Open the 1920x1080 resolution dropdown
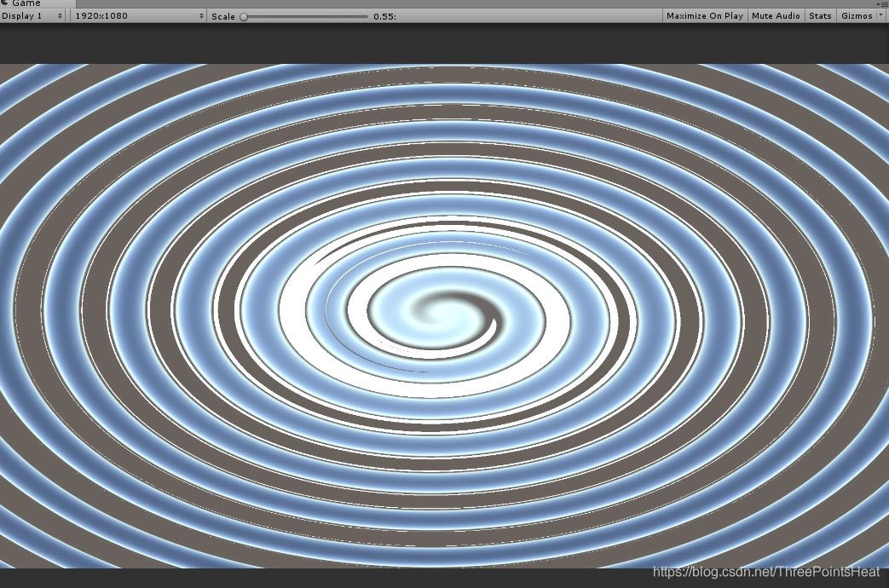889x588 pixels. click(138, 16)
